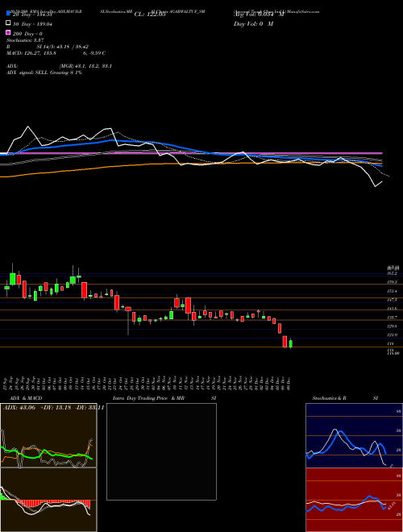Select the 'MACD: 126.27, 135.8' reading

31,53
